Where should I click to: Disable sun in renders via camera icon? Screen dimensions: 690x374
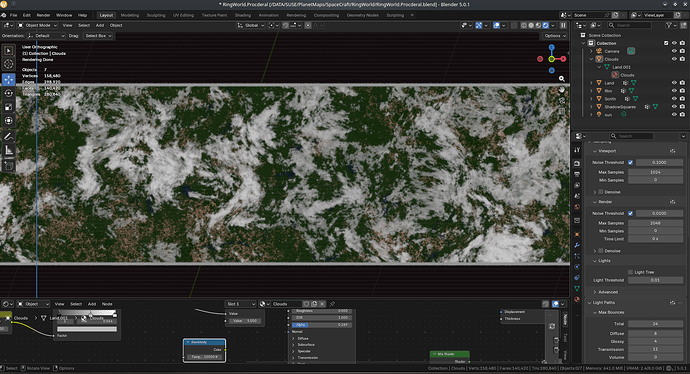682,114
